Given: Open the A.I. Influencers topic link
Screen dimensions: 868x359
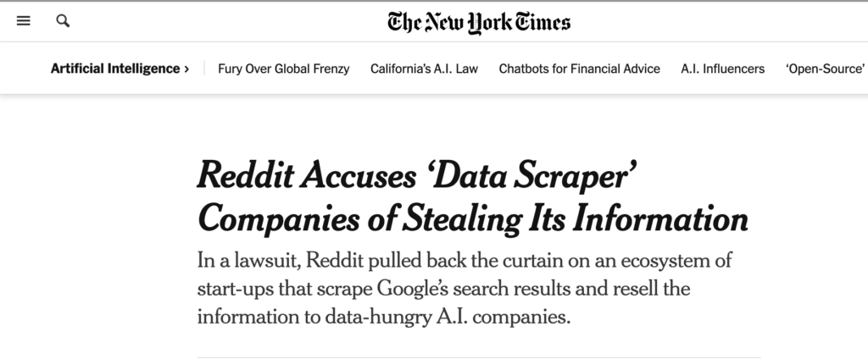Looking at the screenshot, I should click(722, 69).
